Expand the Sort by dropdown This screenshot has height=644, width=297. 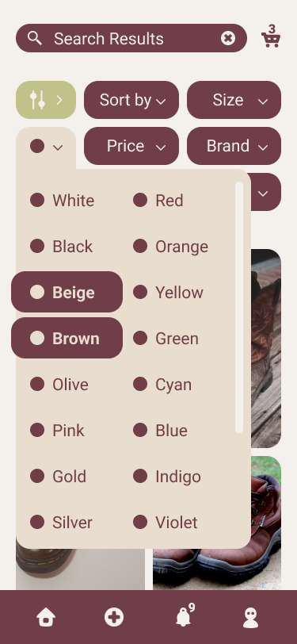[131, 100]
